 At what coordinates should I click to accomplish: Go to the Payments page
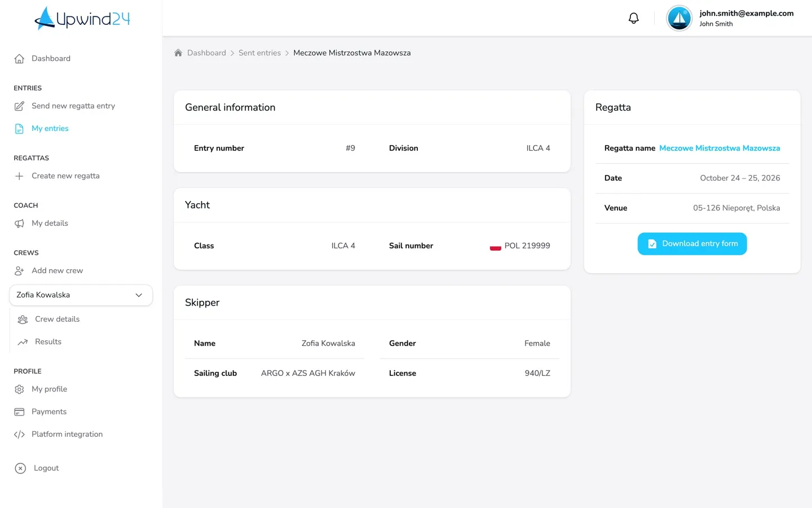pyautogui.click(x=49, y=412)
